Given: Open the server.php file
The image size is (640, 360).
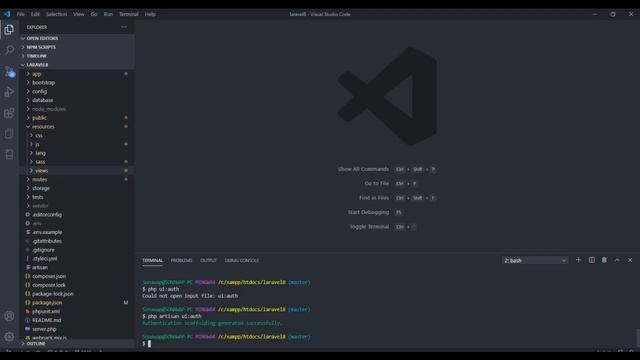Looking at the screenshot, I should click(x=77, y=329).
